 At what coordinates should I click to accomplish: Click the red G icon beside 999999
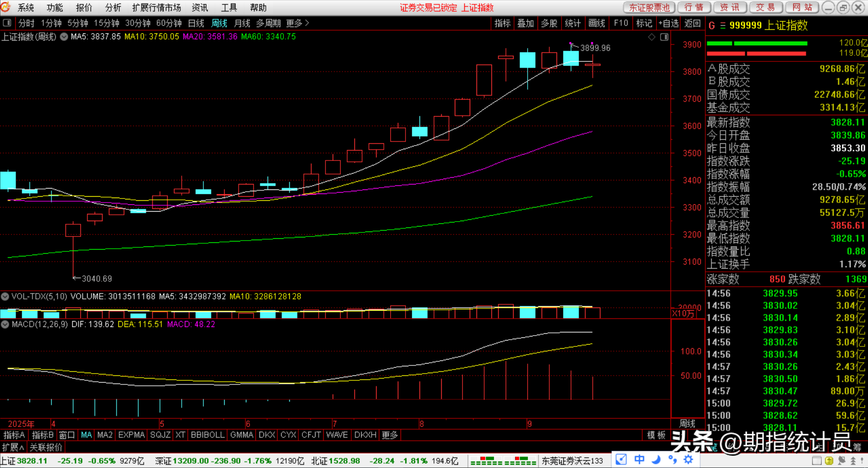(712, 26)
